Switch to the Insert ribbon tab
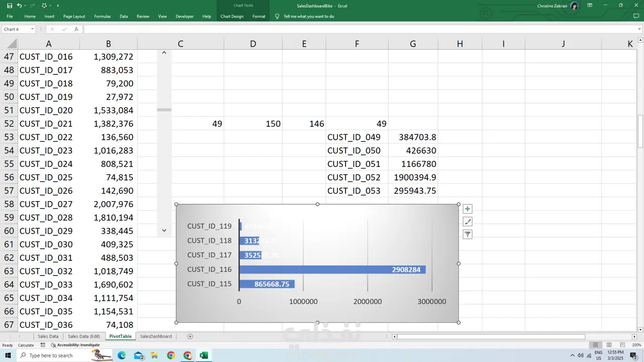 point(49,16)
